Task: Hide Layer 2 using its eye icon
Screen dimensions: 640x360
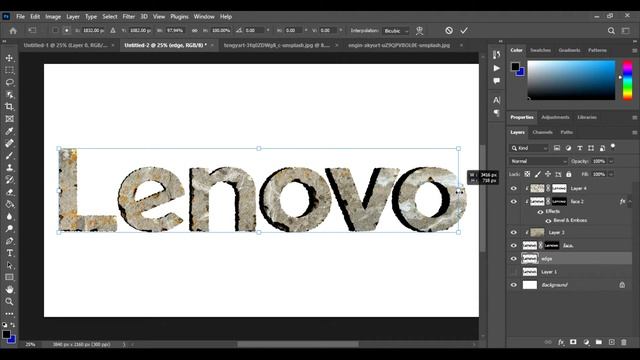Action: click(x=514, y=233)
